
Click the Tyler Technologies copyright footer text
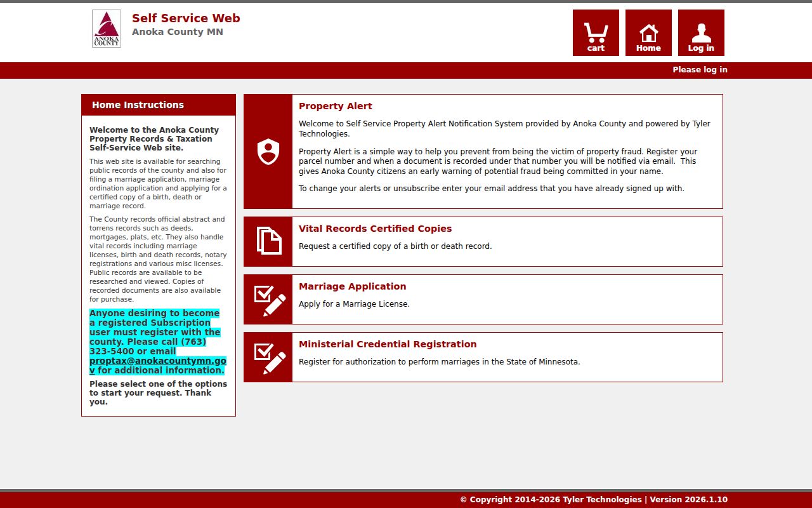point(594,500)
